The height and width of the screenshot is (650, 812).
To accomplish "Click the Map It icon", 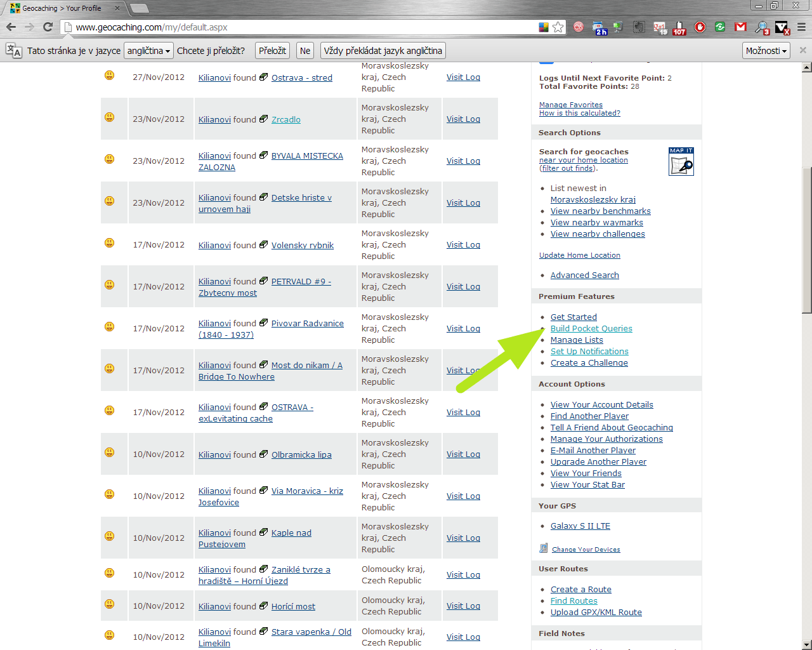I will coord(681,161).
